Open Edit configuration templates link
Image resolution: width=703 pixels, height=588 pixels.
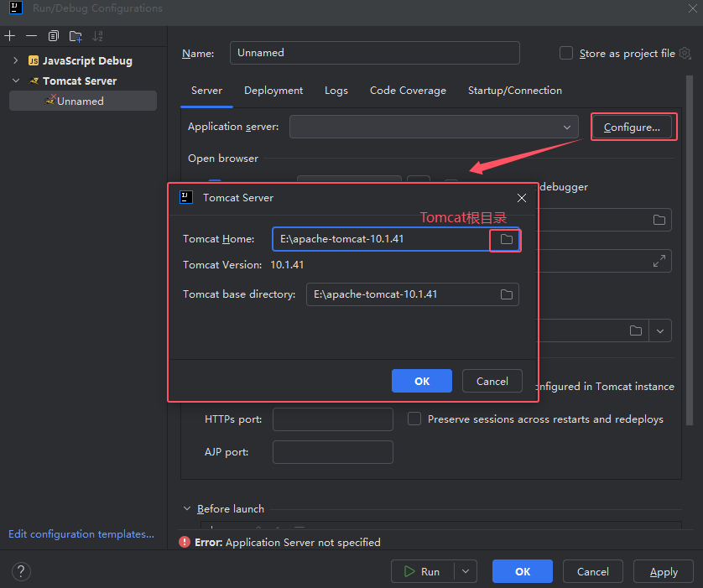81,534
